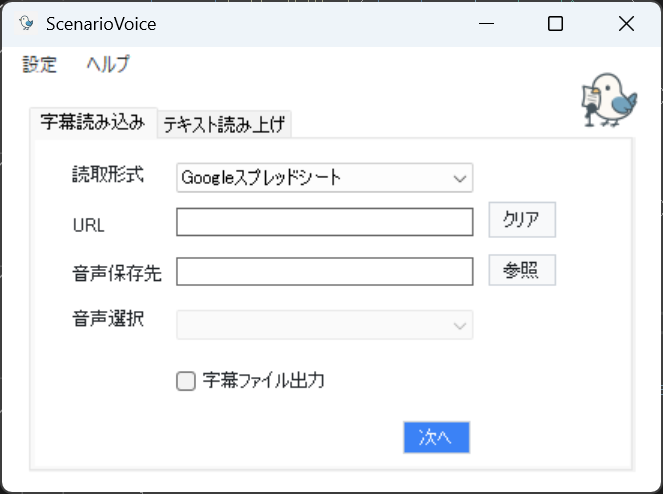Close the ScenarioVoice window
663x494 pixels.
tap(626, 24)
